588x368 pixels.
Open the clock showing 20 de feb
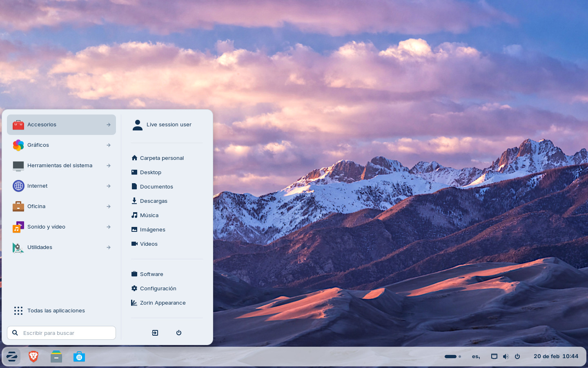(x=556, y=357)
